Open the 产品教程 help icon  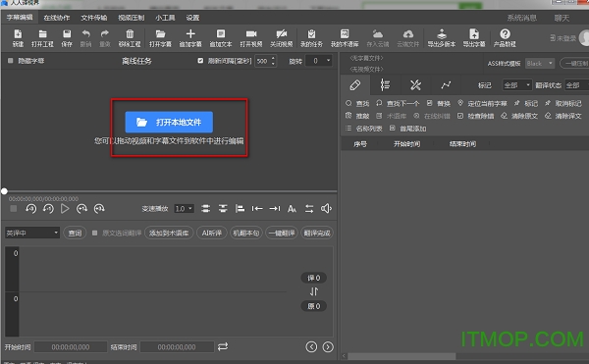505,33
